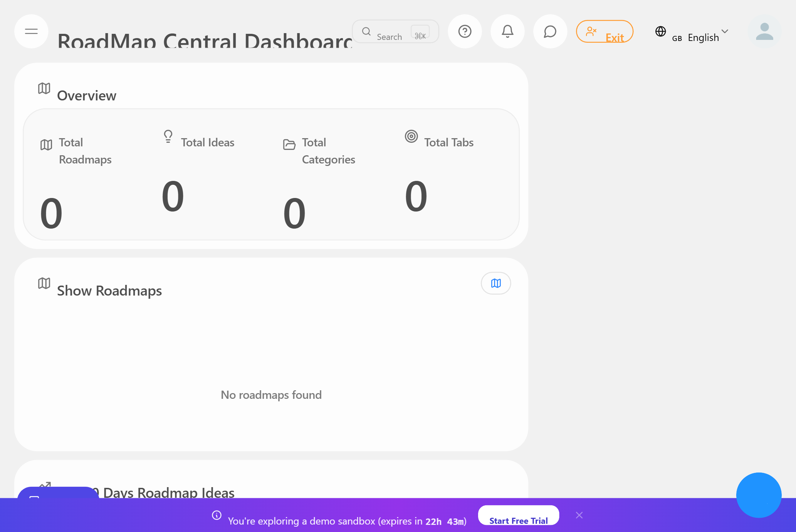Click the info icon in the sandbox banner
Viewport: 796px width, 532px height.
pos(217,515)
